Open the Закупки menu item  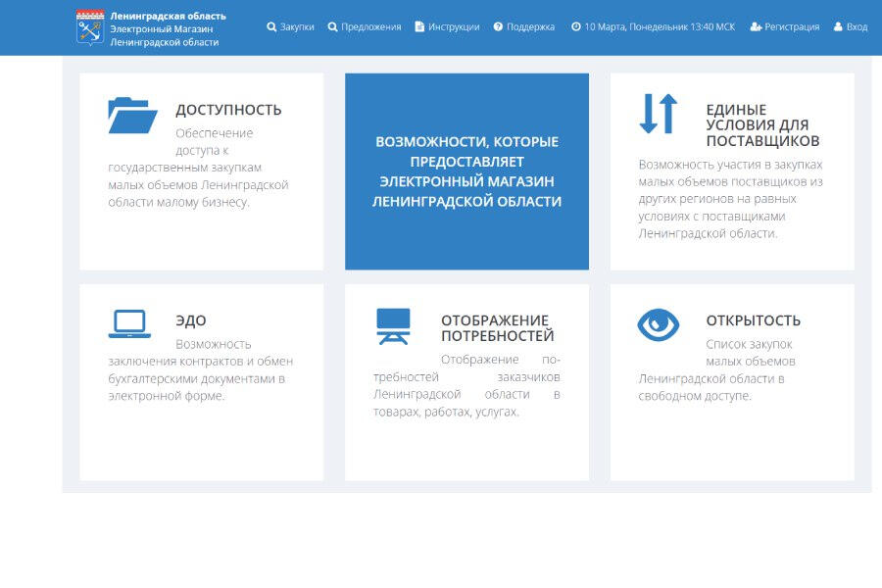coord(297,27)
